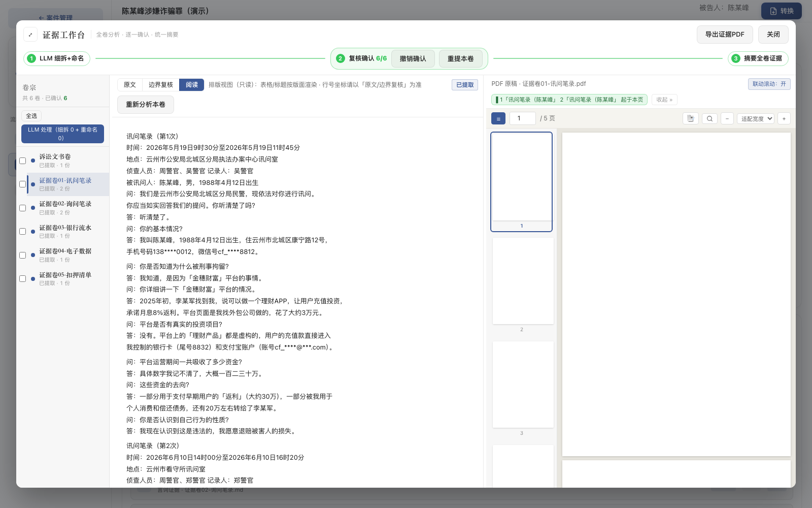Open the PDF search magnifier

pyautogui.click(x=709, y=118)
